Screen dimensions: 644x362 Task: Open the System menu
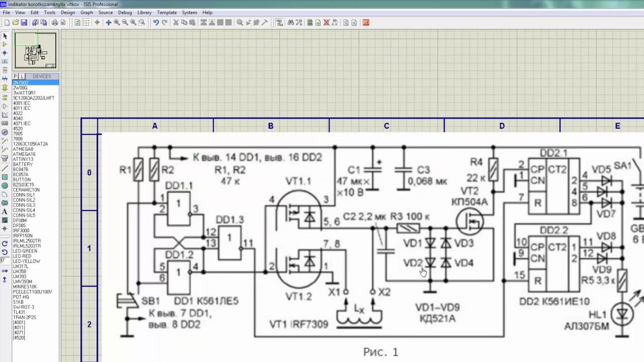[x=190, y=13]
